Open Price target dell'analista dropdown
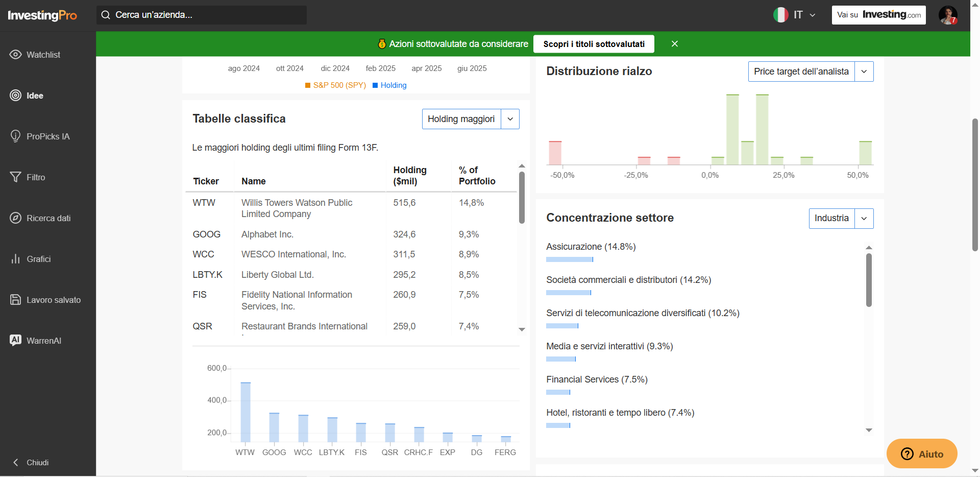This screenshot has height=477, width=980. [x=811, y=71]
